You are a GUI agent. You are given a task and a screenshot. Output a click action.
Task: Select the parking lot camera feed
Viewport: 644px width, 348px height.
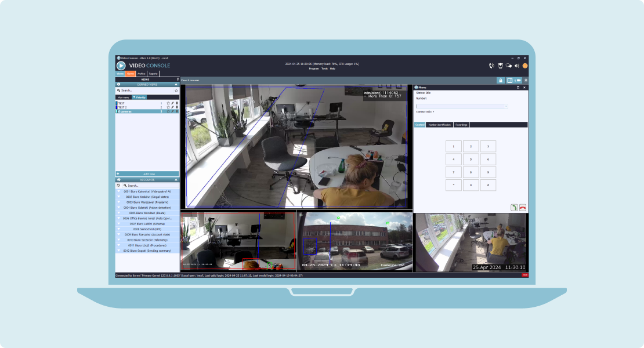click(x=355, y=241)
